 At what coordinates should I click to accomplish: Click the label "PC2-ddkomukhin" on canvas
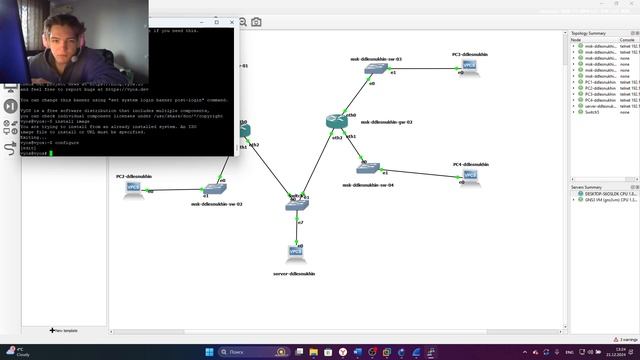[134, 176]
